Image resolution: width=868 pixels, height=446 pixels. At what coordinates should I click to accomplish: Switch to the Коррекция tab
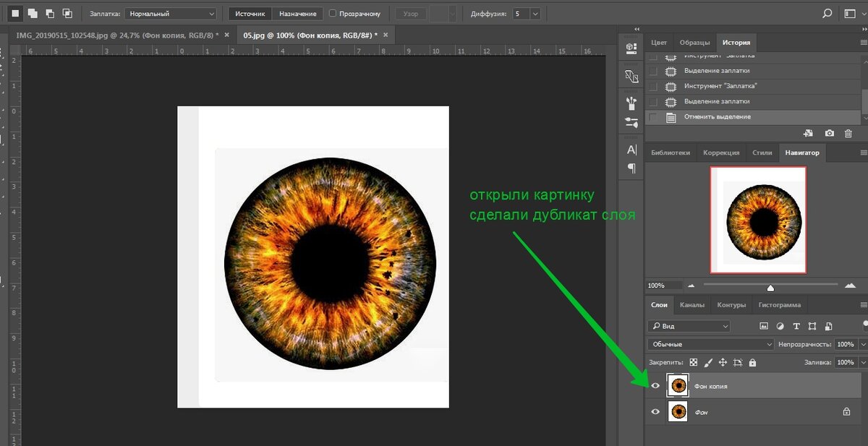(721, 153)
